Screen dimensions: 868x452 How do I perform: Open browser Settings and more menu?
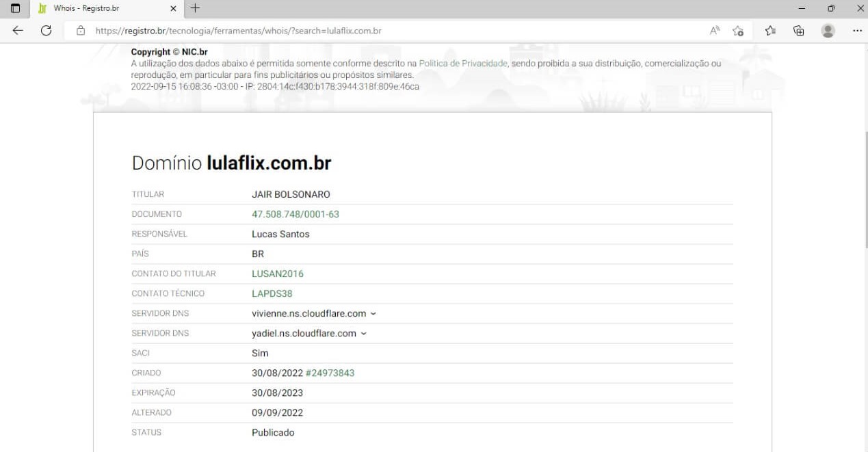857,31
